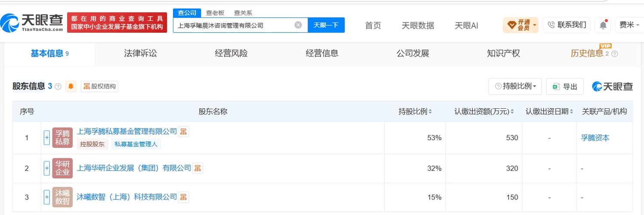Switch to the 基本信息 tab
The height and width of the screenshot is (215, 644).
pos(49,54)
